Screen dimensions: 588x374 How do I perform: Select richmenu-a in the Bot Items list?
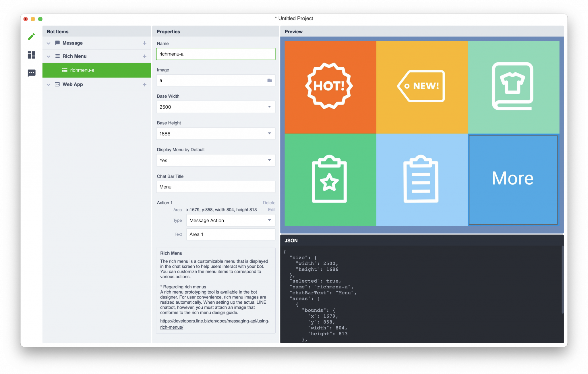82,70
